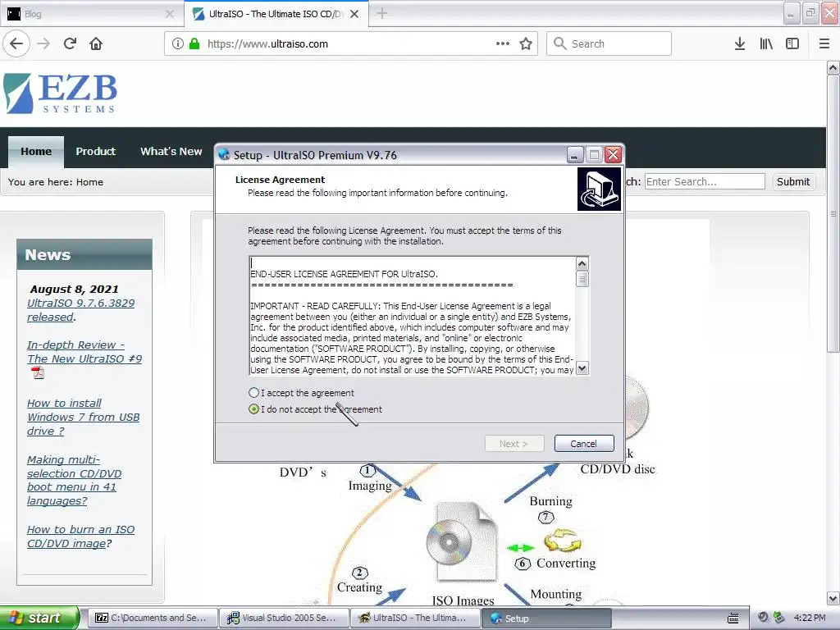Viewport: 840px width, 630px height.
Task: Click the on-screen keyboard tray icon
Action: pos(733,619)
